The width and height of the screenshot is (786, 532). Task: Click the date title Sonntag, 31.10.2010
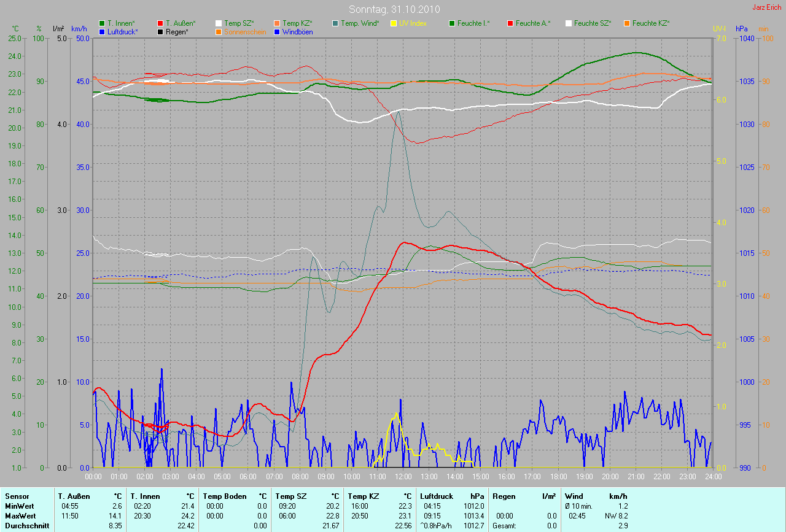click(392, 9)
